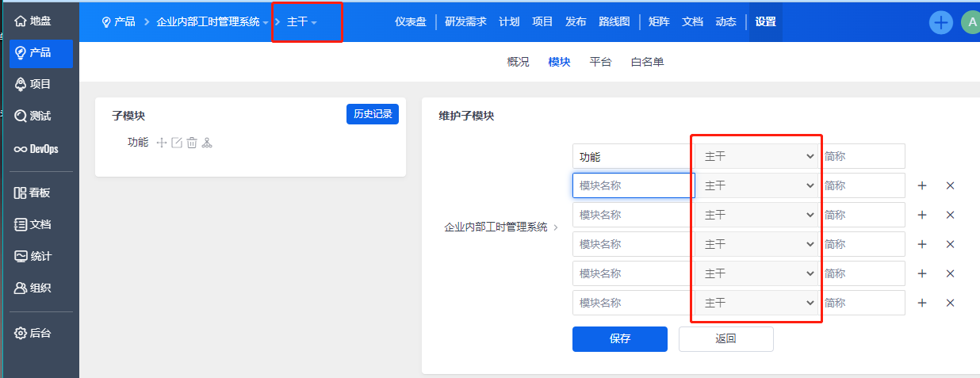The width and height of the screenshot is (980, 378).
Task: Open 路线图 in the top navigation
Action: pyautogui.click(x=614, y=21)
